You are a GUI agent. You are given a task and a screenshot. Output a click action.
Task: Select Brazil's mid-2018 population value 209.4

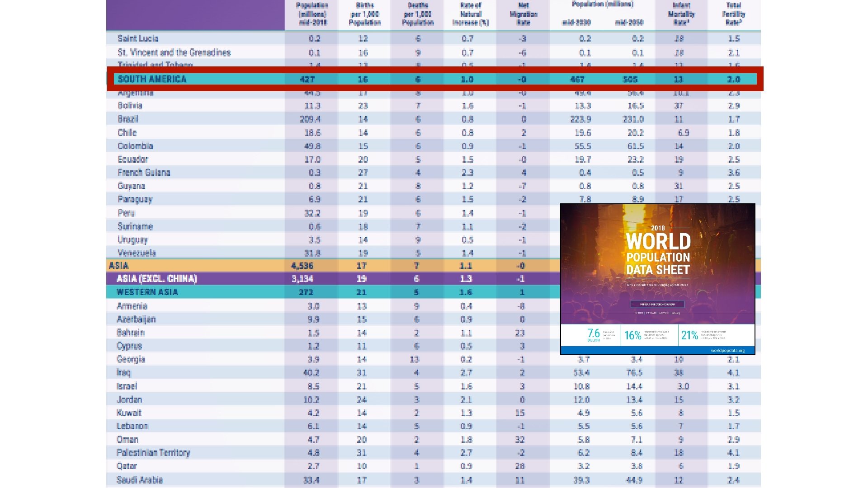click(310, 119)
